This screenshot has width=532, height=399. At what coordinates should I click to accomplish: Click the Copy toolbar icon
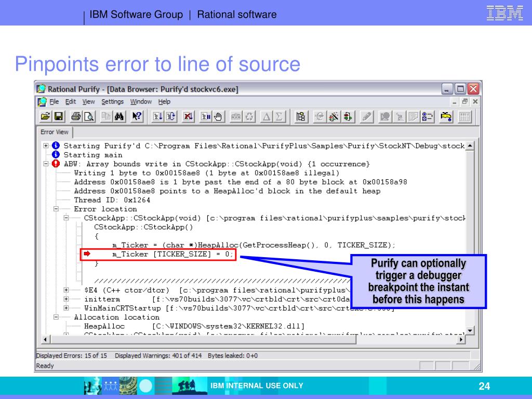click(106, 117)
